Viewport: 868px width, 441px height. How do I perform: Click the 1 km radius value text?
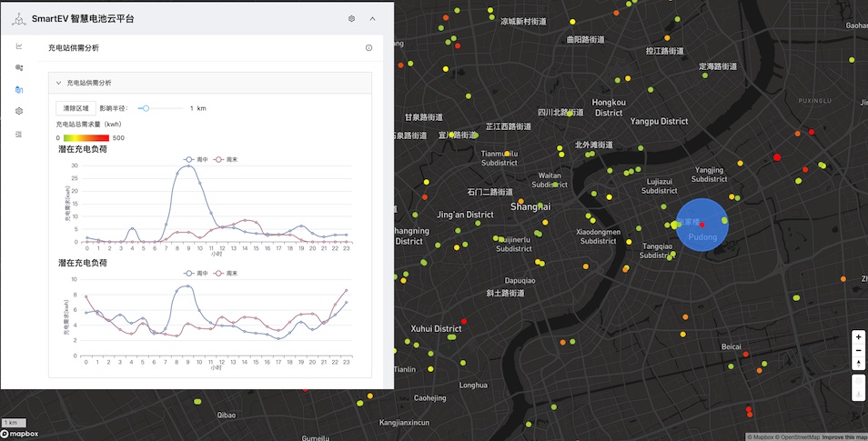(198, 108)
